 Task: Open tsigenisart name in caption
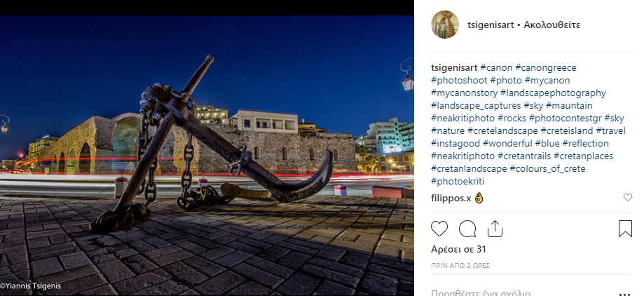coord(454,67)
